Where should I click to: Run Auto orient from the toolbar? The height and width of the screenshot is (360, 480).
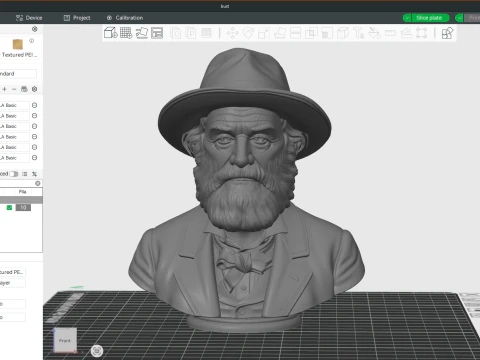(142, 33)
